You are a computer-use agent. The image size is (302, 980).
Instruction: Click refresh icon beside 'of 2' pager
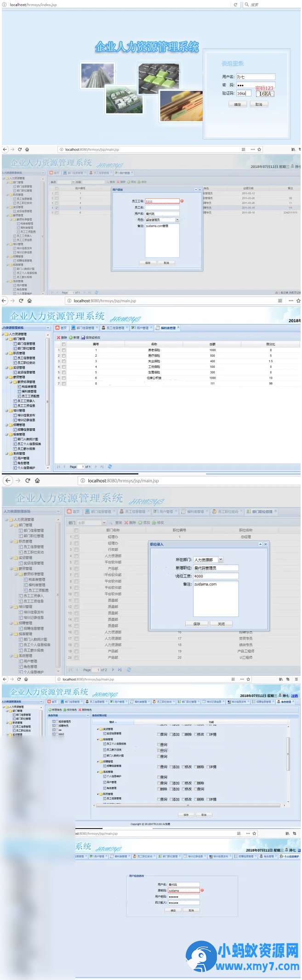(x=129, y=670)
